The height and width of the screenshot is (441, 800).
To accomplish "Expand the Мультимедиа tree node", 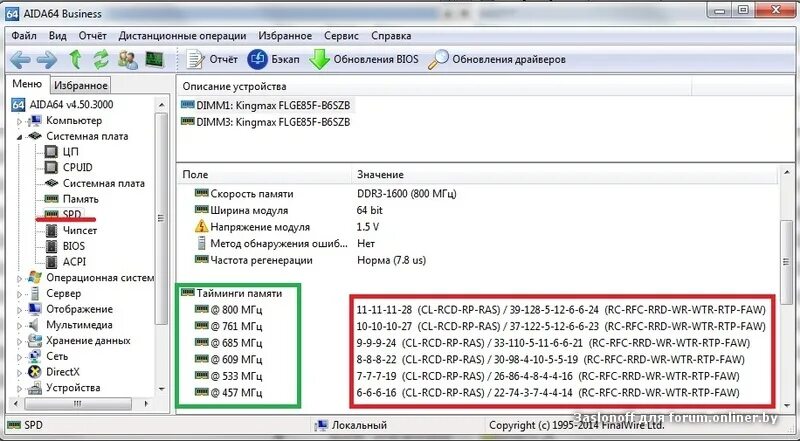I will pyautogui.click(x=20, y=326).
